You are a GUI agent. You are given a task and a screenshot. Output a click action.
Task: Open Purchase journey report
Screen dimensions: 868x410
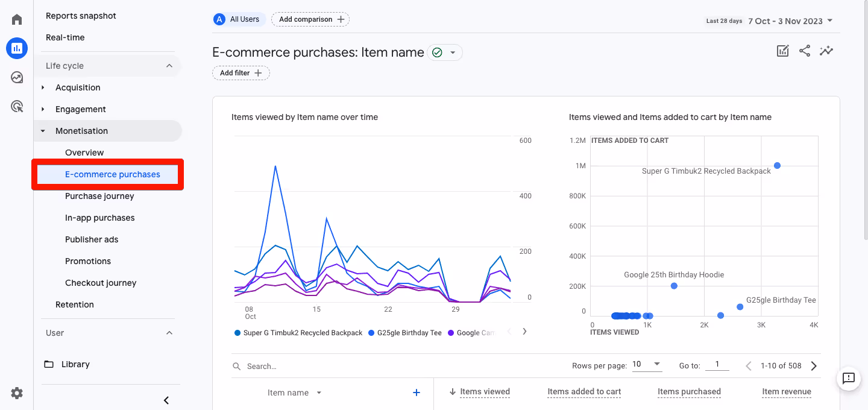(x=99, y=196)
